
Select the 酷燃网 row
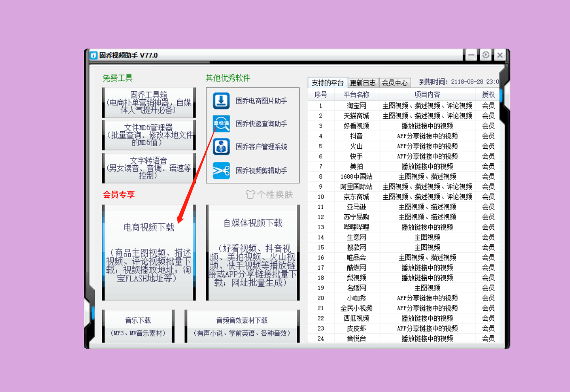[403, 268]
